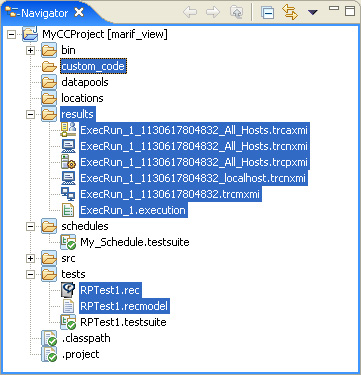Viewport: 361px width, 375px height.
Task: Select ExecRun_1_1130617804832_All_Hosts.trcaxmi
Action: tap(194, 130)
